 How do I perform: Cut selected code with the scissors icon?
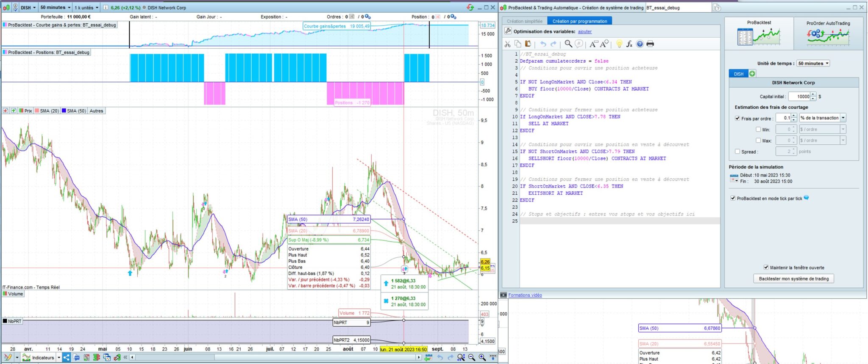click(x=507, y=44)
